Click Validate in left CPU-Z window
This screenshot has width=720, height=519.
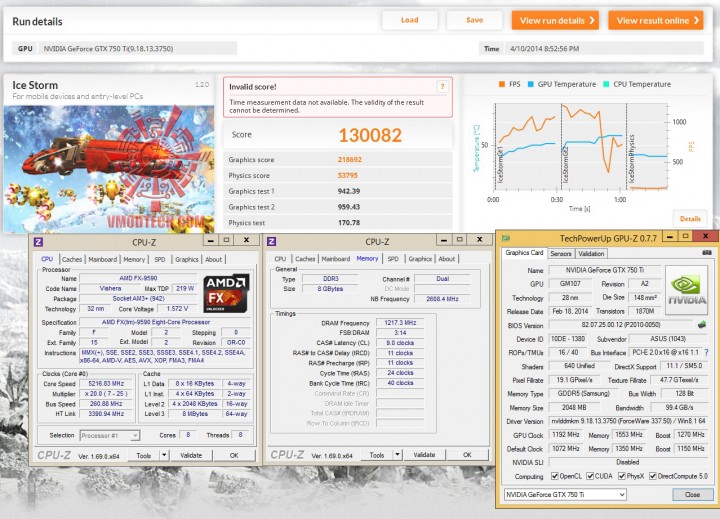[191, 455]
